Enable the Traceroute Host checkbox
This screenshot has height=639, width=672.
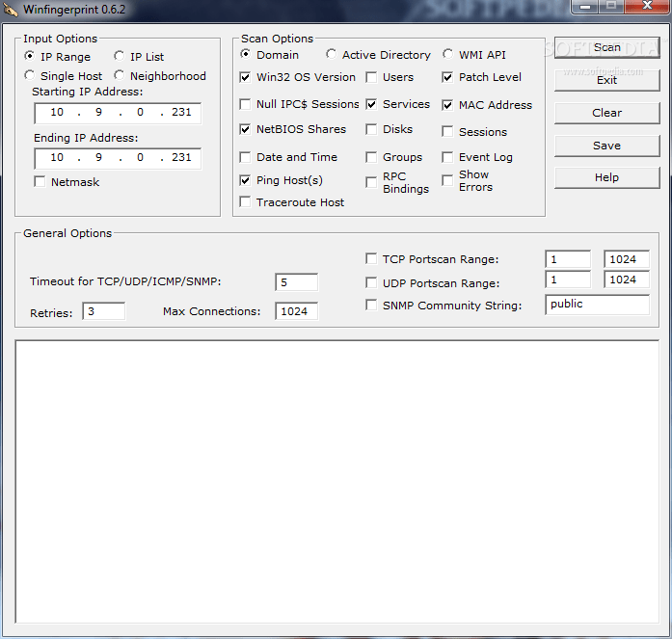click(245, 201)
